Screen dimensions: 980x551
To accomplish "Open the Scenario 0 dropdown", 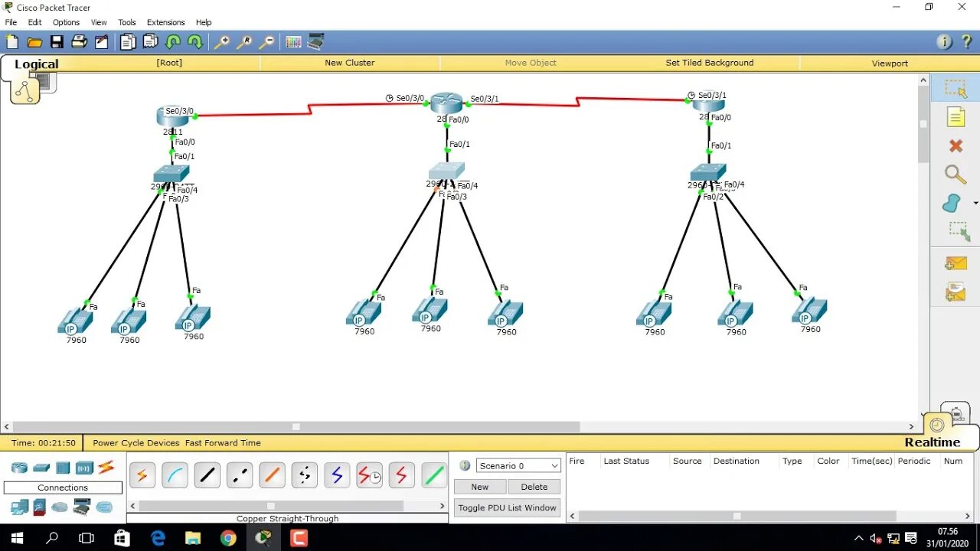I will (x=518, y=465).
